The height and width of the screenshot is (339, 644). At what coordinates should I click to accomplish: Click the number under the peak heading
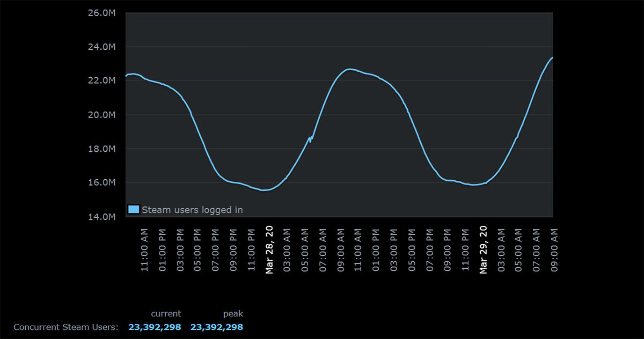(x=217, y=327)
